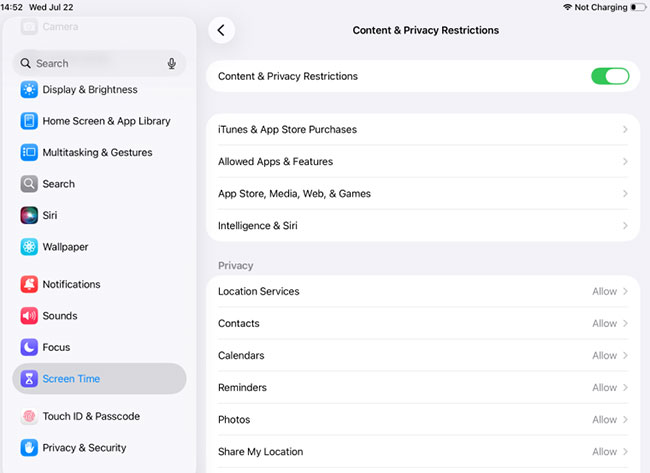Tap the Multitasking & Gestures icon
The width and height of the screenshot is (650, 473).
pyautogui.click(x=29, y=153)
